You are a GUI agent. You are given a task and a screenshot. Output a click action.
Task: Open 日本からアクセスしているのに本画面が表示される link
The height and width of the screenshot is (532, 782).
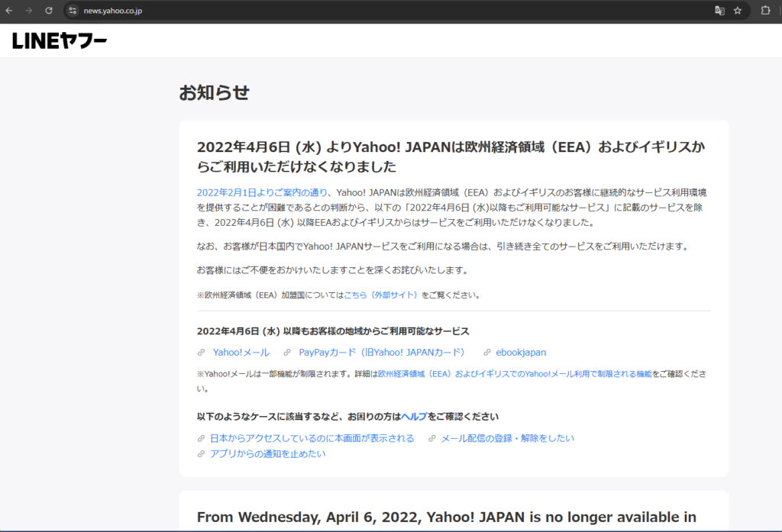pos(312,438)
